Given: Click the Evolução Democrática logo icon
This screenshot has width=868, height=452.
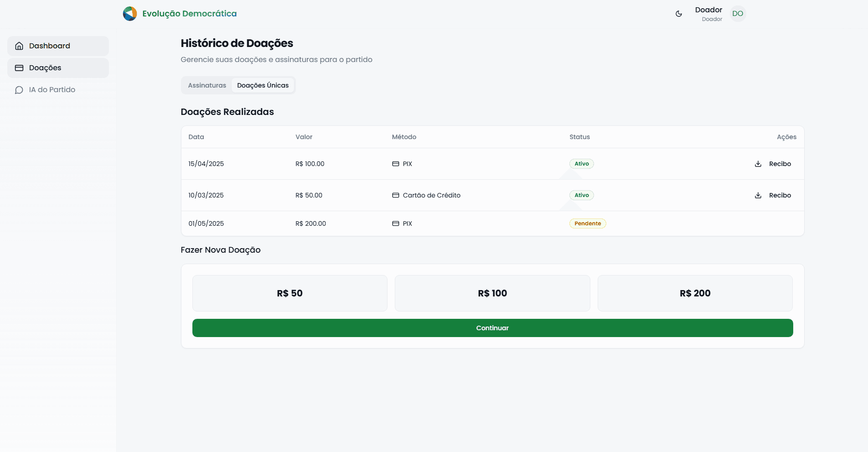Looking at the screenshot, I should point(130,14).
